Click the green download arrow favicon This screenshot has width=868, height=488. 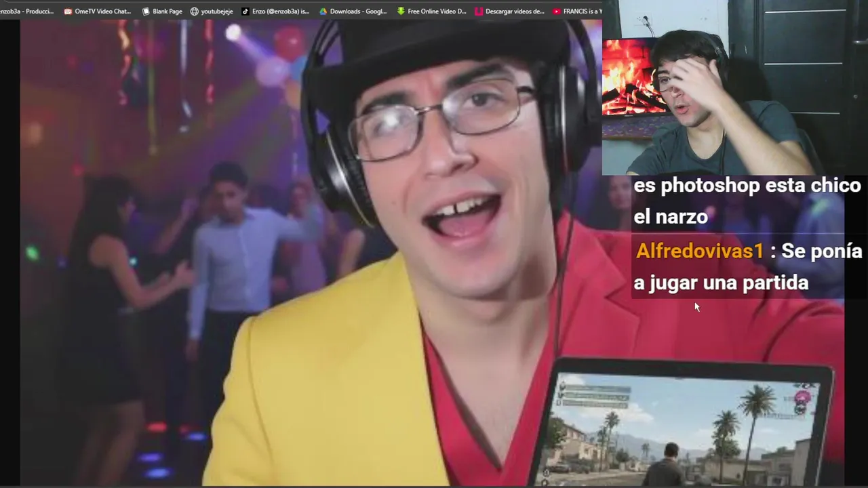point(401,11)
